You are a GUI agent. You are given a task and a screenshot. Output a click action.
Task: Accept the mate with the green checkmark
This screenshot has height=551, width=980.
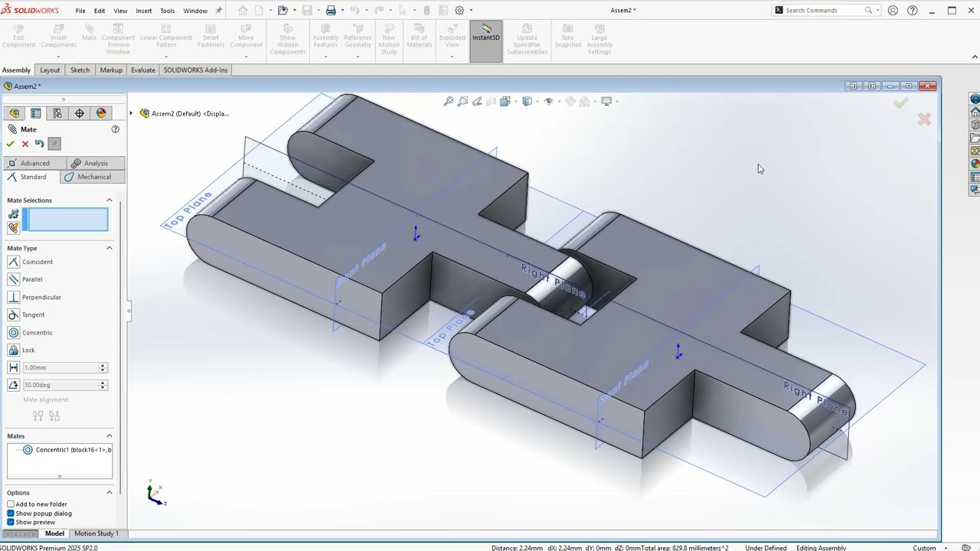pos(10,144)
